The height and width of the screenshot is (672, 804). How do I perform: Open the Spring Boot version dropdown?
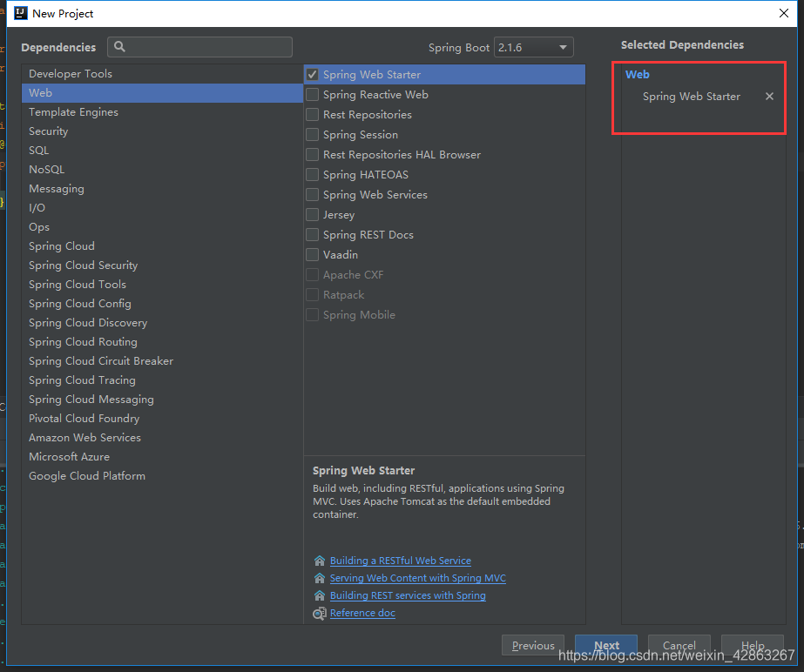[x=533, y=47]
